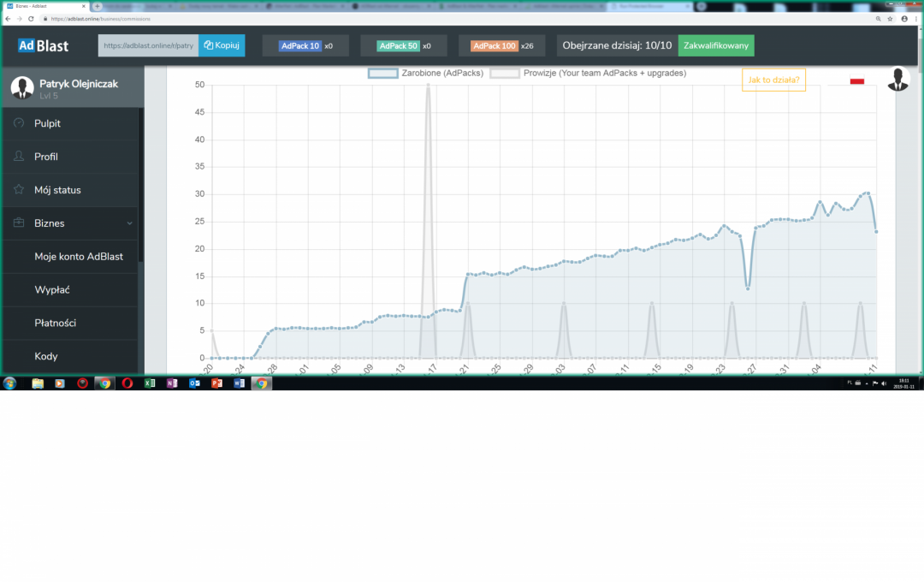Image resolution: width=924 pixels, height=582 pixels.
Task: Launch Excel from the taskbar
Action: [150, 383]
